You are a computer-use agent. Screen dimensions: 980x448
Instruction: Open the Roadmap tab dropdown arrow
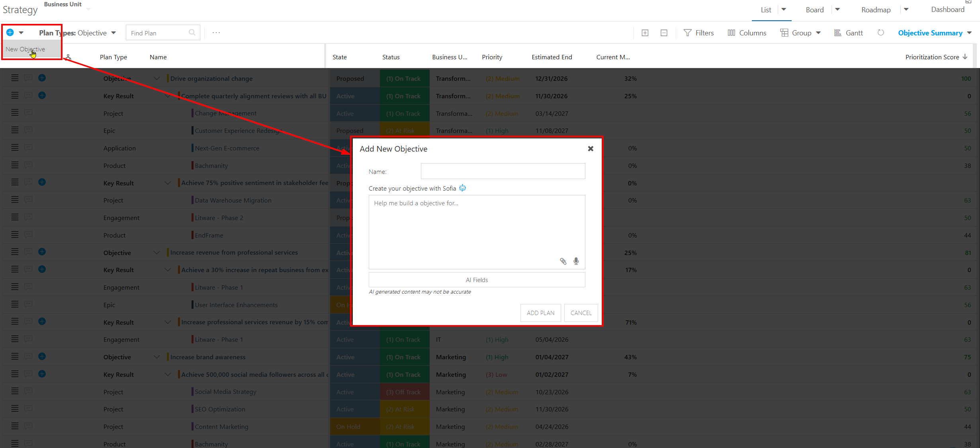906,10
